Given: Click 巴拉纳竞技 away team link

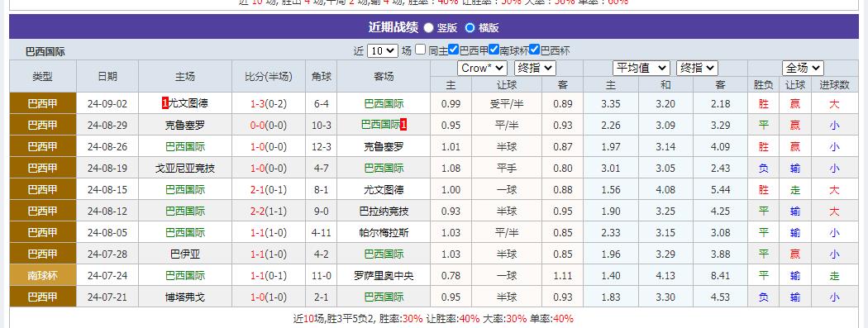Looking at the screenshot, I should (384, 212).
